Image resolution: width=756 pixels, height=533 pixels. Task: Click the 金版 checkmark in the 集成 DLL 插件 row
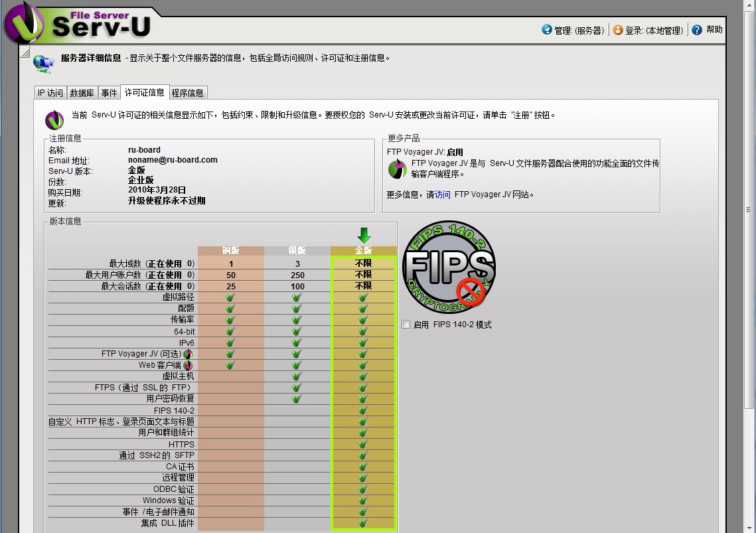point(363,523)
